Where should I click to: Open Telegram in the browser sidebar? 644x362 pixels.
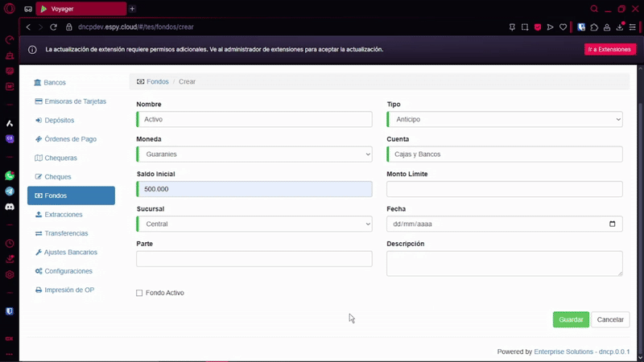pos(10,191)
